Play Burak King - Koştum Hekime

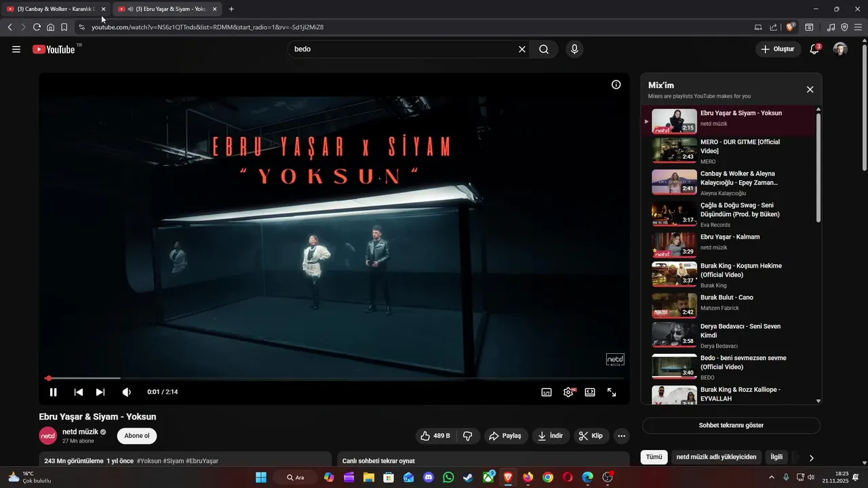pos(730,274)
